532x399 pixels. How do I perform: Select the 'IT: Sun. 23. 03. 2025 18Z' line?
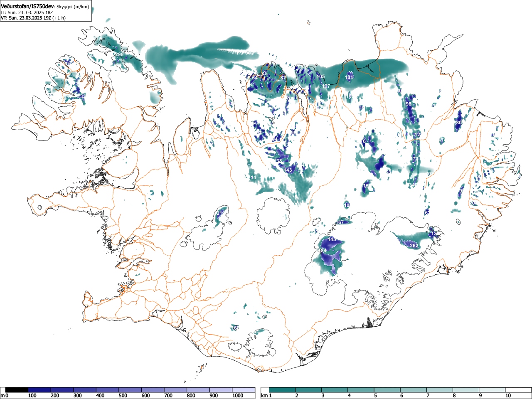click(x=27, y=12)
